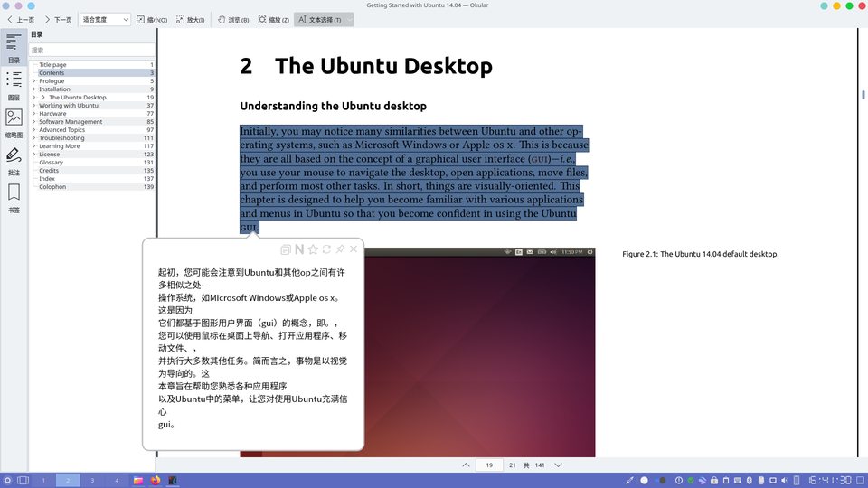Click the vertical scrollbar handle
The image size is (868, 488).
(863, 95)
